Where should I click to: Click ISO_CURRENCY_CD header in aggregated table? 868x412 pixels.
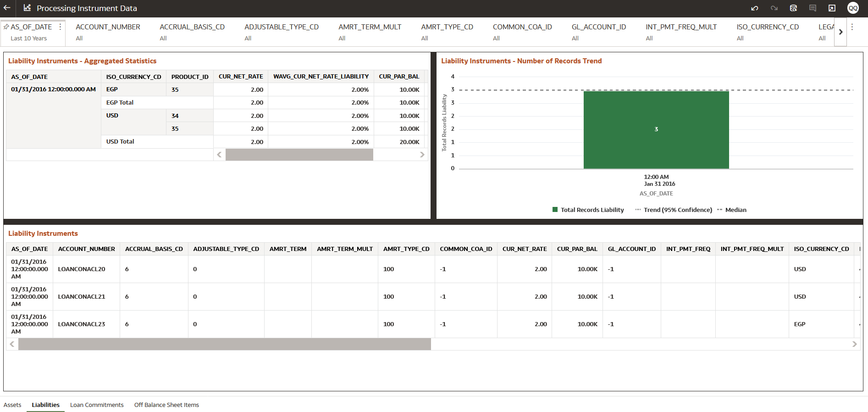pos(133,77)
